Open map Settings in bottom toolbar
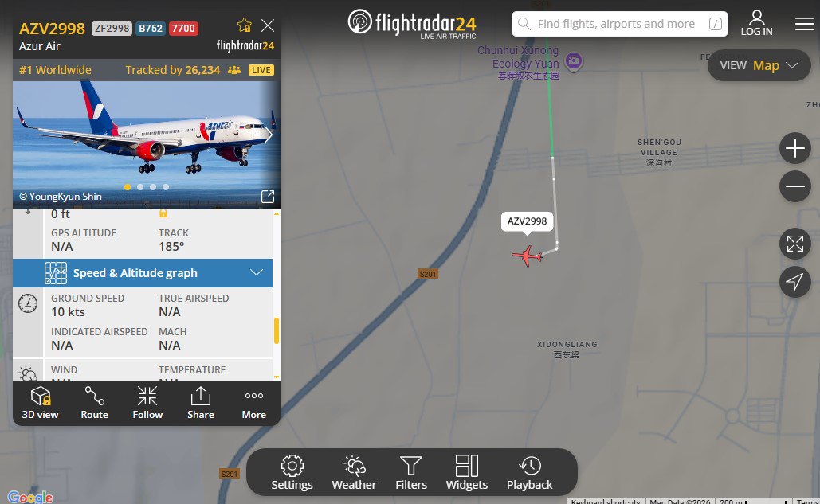 click(x=292, y=473)
